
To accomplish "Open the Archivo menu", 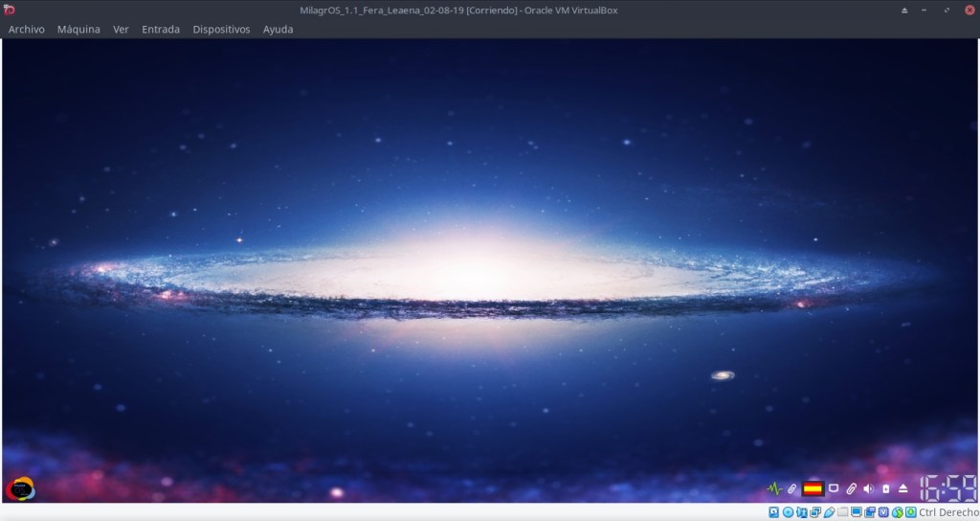I will point(27,29).
